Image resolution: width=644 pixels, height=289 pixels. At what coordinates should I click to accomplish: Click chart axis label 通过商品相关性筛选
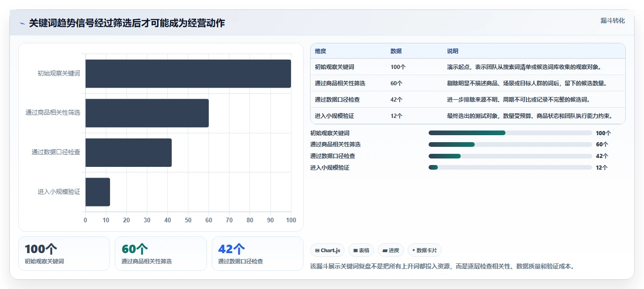(53, 113)
